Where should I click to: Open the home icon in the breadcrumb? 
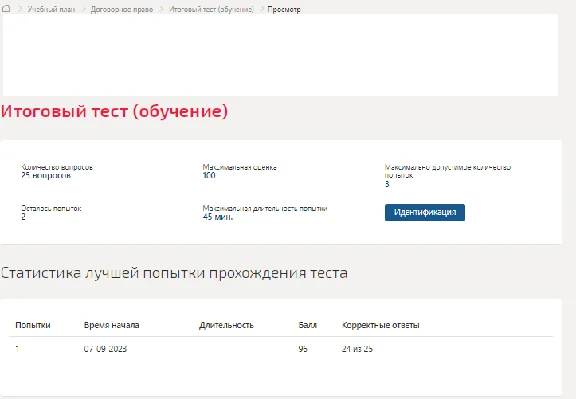(6, 9)
